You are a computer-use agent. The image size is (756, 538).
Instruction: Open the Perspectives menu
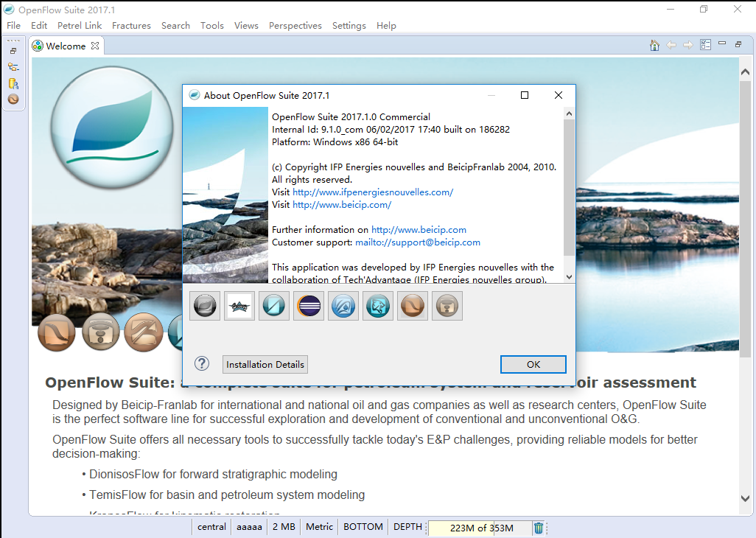tap(295, 26)
